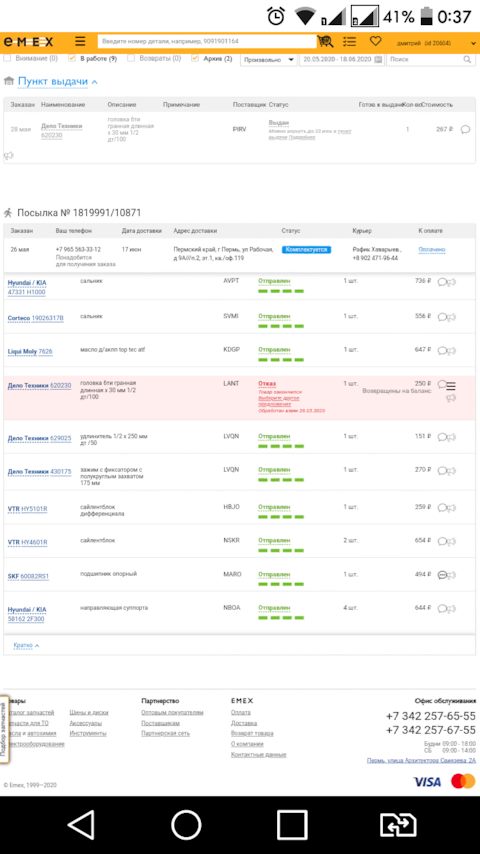
Task: Open comment bubble for VTR HY4601R row
Action: click(x=442, y=541)
